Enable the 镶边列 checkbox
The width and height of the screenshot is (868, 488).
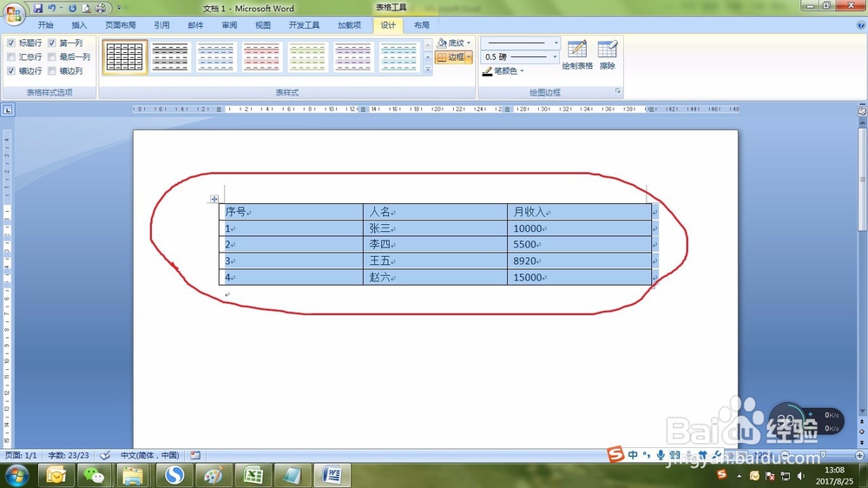[x=51, y=71]
